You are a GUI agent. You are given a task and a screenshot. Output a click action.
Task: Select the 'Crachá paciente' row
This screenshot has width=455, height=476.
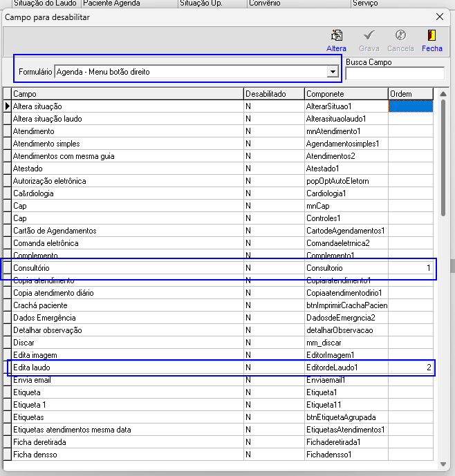[218, 305]
